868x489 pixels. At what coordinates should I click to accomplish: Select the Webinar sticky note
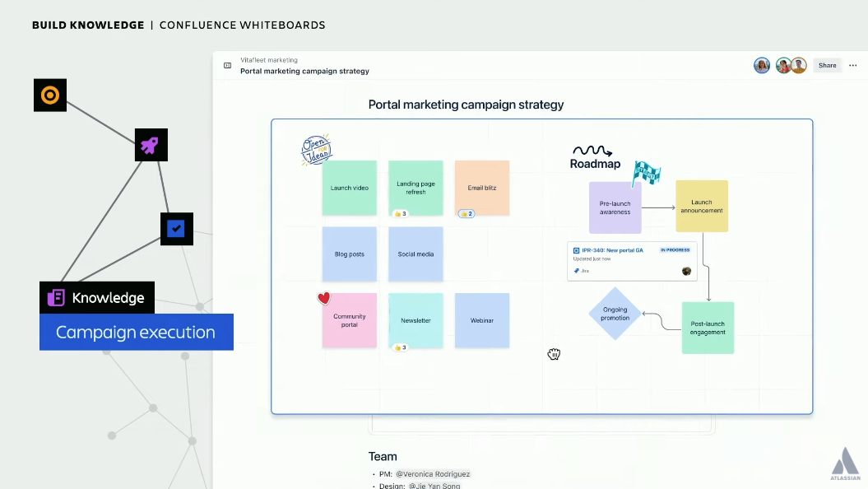click(x=482, y=320)
